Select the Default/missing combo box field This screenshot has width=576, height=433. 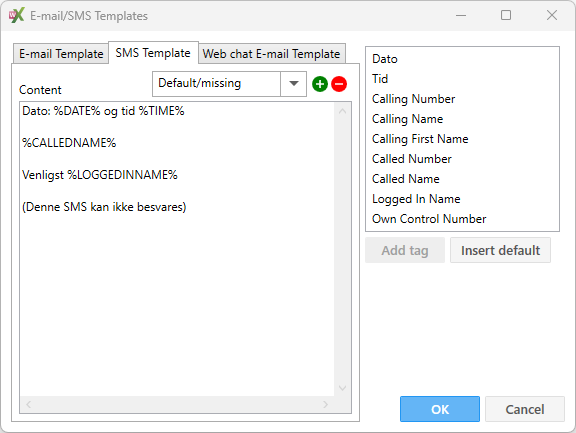[x=229, y=84]
